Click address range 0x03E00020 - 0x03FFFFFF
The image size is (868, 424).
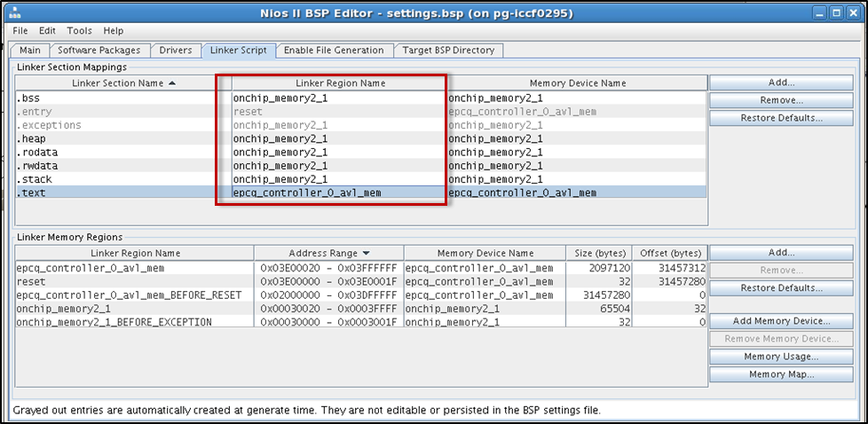pos(328,268)
